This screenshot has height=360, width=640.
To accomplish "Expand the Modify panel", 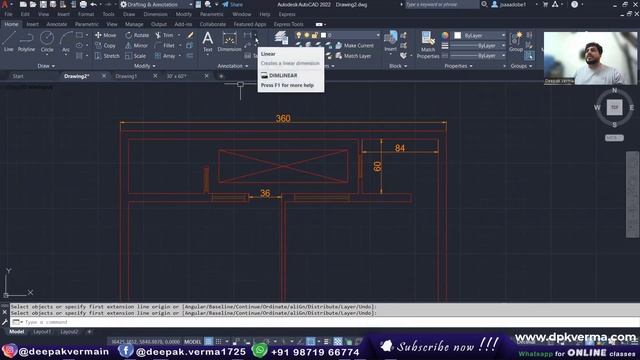I will tap(144, 66).
